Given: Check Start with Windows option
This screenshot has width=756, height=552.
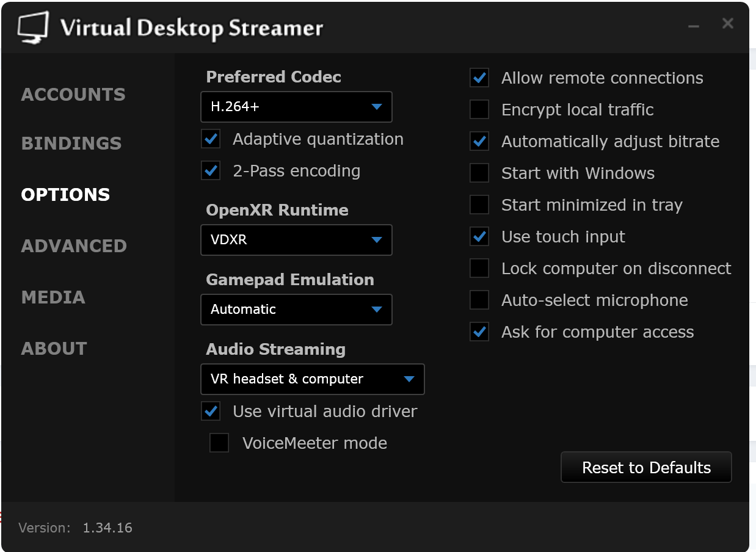Looking at the screenshot, I should tap(479, 173).
